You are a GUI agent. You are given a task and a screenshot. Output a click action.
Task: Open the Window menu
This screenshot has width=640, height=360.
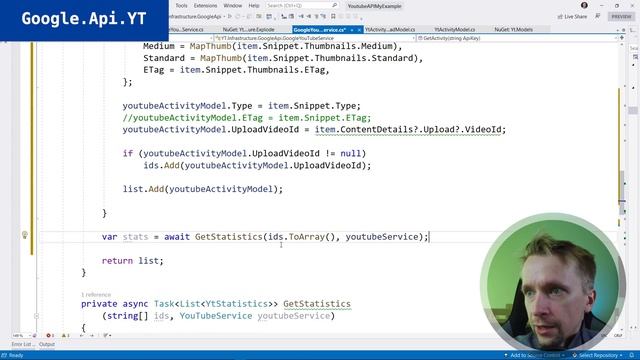(233, 6)
